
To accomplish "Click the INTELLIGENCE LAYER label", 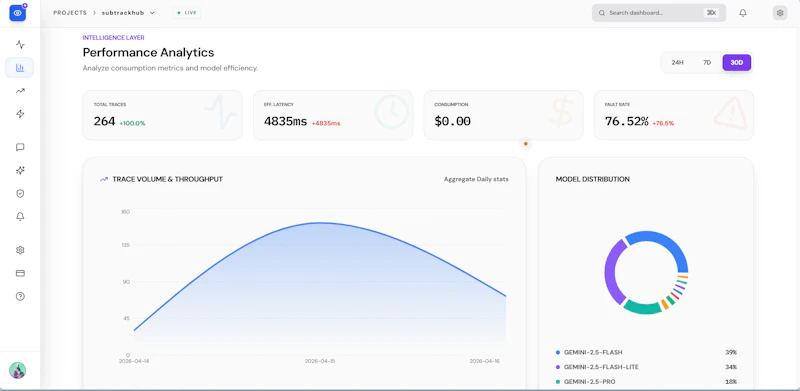I will (113, 38).
